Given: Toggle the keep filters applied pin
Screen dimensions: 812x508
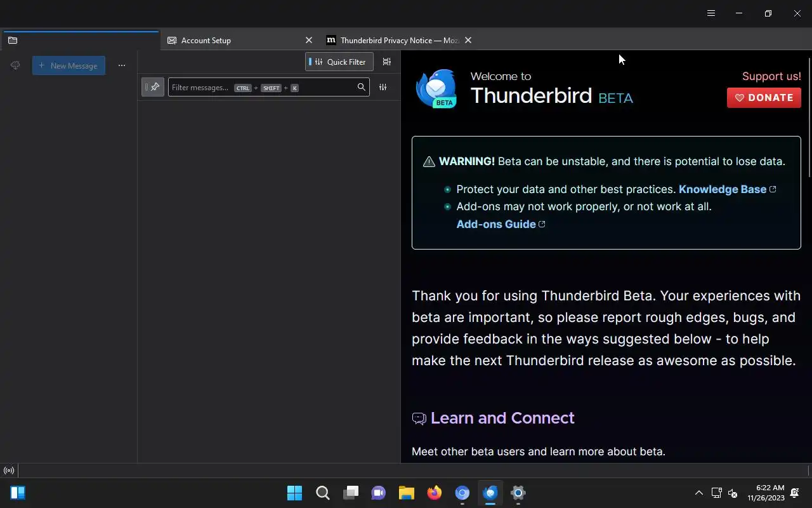Looking at the screenshot, I should (153, 87).
